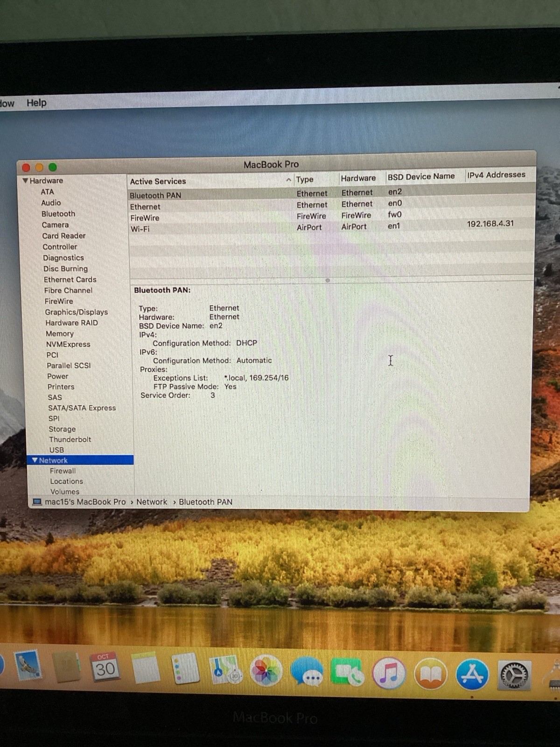Show Memory information
The image size is (560, 747).
60,333
